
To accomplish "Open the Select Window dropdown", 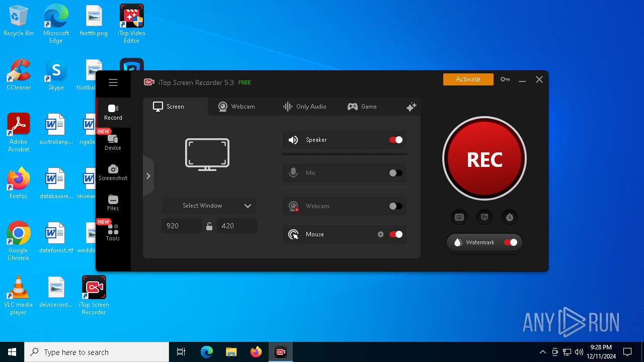I will coord(209,206).
